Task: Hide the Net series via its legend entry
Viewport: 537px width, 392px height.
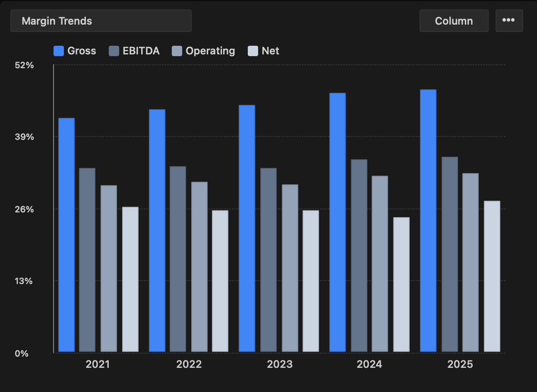Action: [263, 51]
